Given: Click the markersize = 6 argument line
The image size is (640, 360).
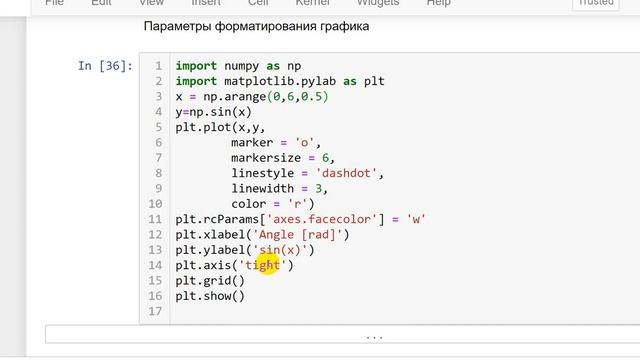Looking at the screenshot, I should click(x=283, y=158).
